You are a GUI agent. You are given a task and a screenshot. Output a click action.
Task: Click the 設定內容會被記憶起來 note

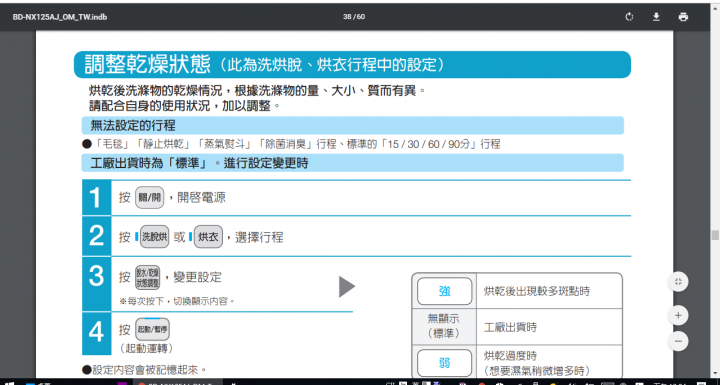click(145, 370)
